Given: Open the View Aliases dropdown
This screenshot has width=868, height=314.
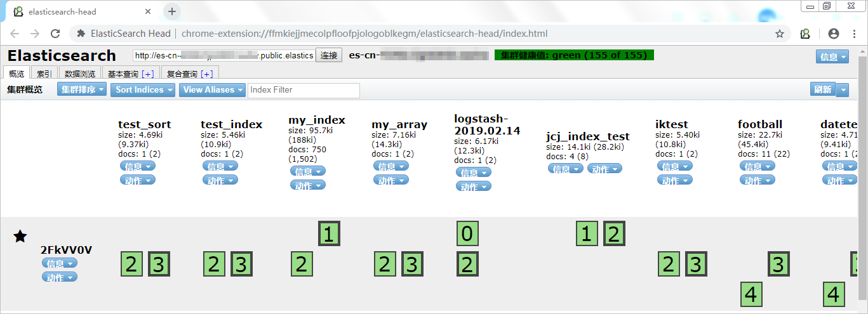Looking at the screenshot, I should click(x=213, y=90).
